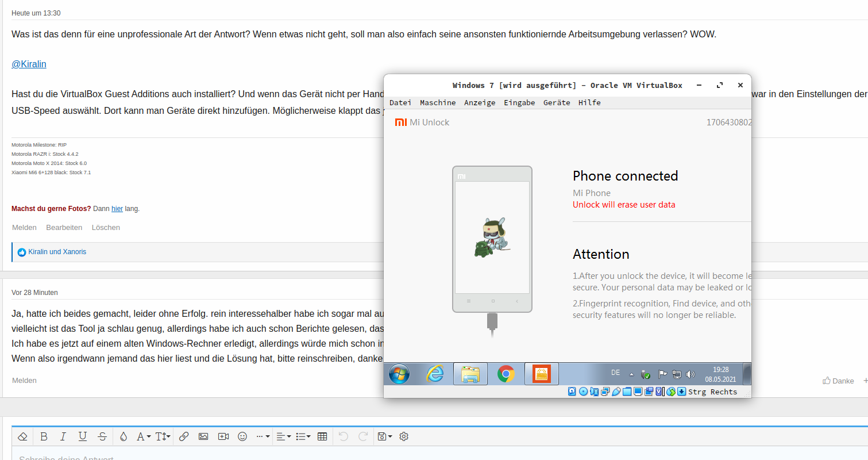Toggle strikethrough formatting in reply editor
The height and width of the screenshot is (460, 868).
tap(102, 436)
